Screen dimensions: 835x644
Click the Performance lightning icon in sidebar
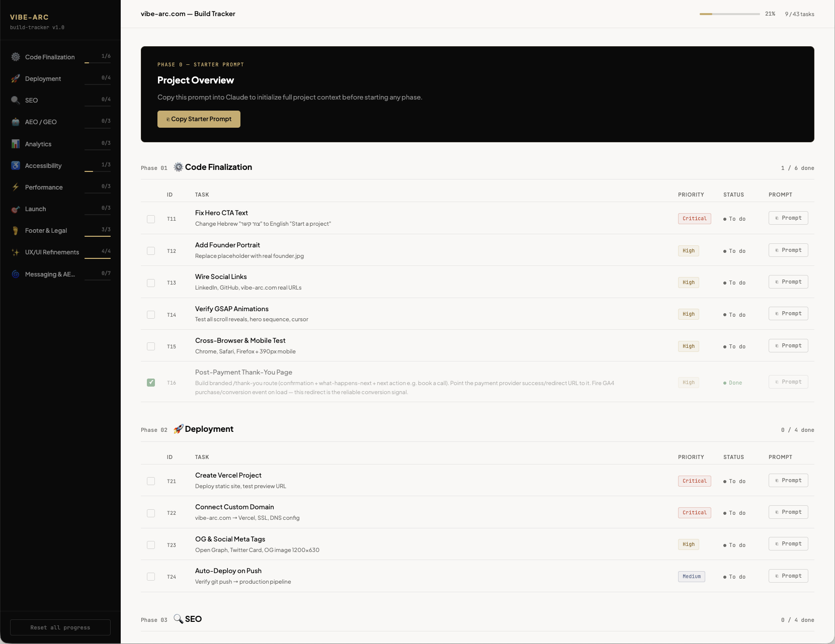coord(16,187)
